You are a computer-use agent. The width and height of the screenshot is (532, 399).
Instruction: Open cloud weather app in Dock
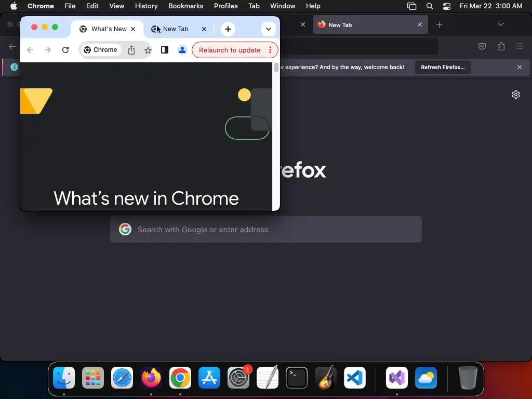426,378
